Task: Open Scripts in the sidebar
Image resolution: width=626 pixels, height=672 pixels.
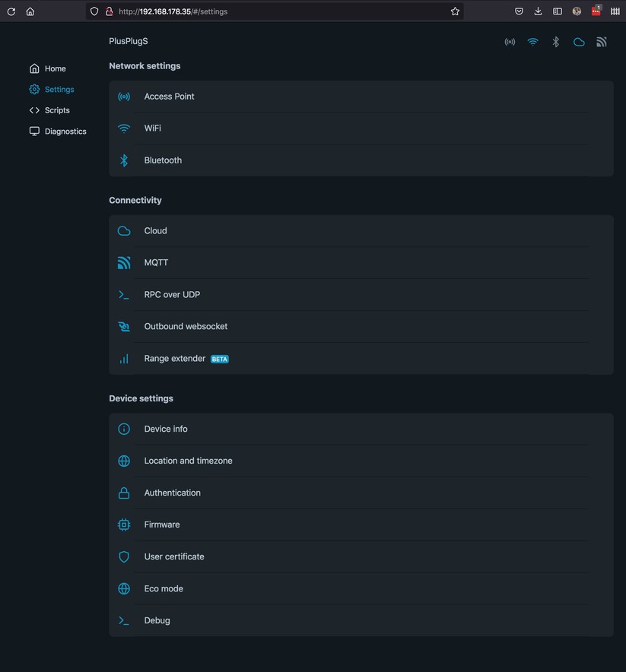Action: (57, 110)
